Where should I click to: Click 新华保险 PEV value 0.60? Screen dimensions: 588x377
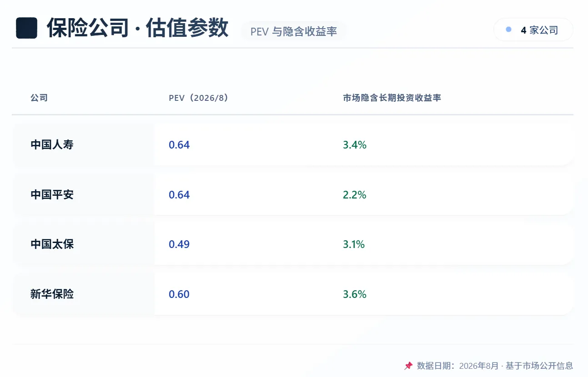click(x=179, y=294)
